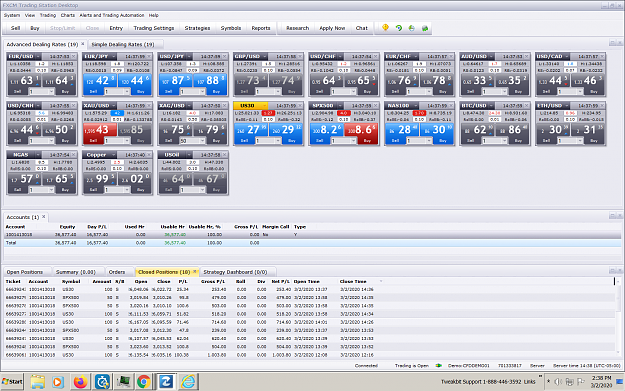
Task: Open the EUR/USD symbol dropdown arrow
Action: click(38, 56)
